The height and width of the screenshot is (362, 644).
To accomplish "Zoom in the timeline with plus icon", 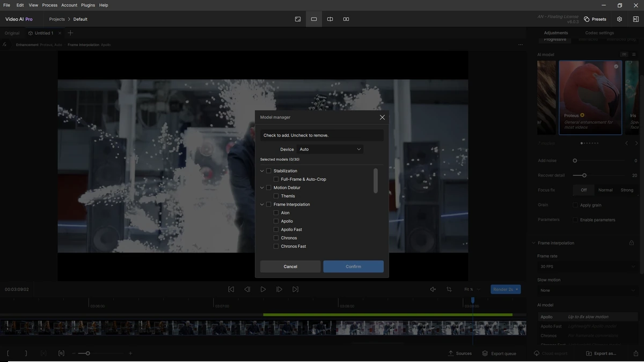I will [130, 353].
